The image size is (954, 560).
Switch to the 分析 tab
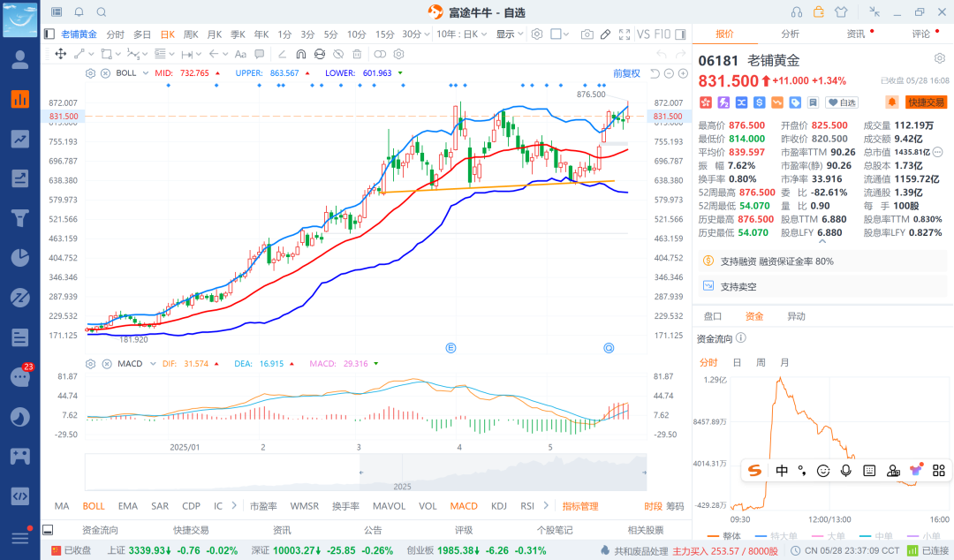pyautogui.click(x=791, y=34)
